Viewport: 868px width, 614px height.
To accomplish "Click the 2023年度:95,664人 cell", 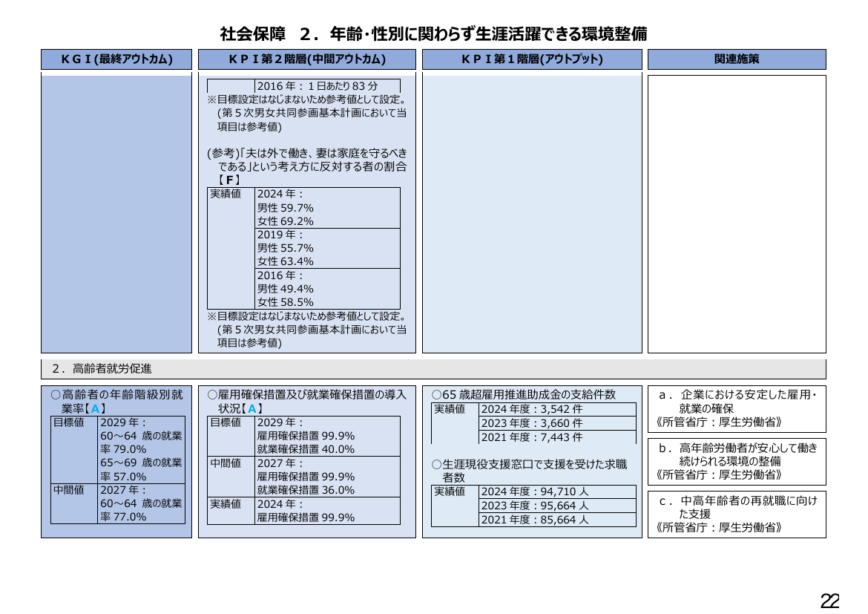I will pyautogui.click(x=557, y=506).
